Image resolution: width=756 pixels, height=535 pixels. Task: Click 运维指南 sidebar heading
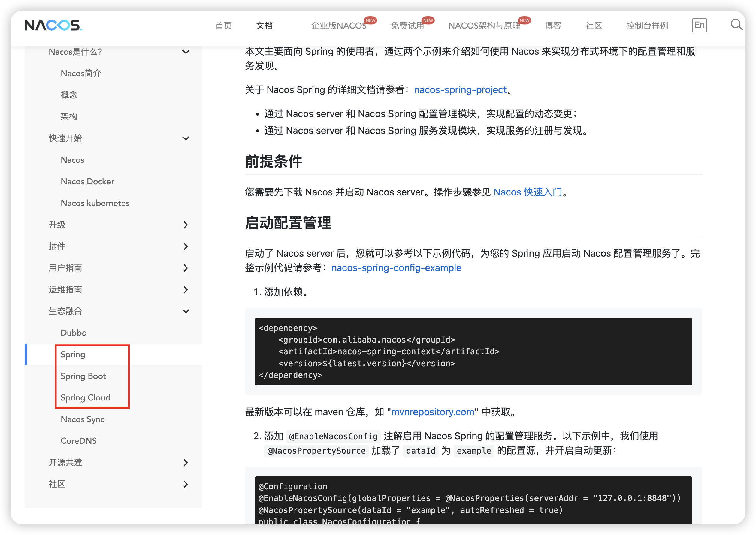click(65, 290)
